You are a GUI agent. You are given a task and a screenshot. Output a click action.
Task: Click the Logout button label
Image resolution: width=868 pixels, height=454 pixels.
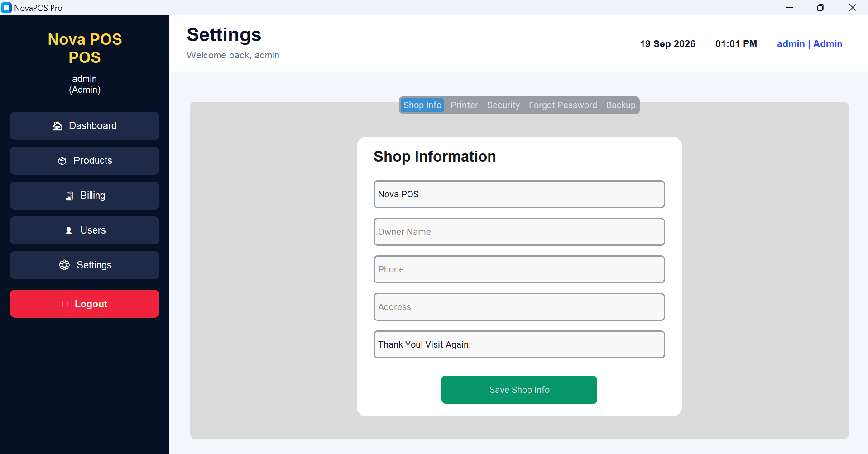coord(91,304)
